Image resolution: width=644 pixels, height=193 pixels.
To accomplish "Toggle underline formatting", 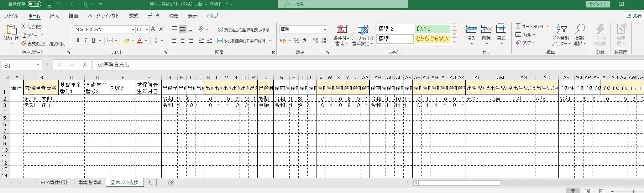I will tap(93, 41).
